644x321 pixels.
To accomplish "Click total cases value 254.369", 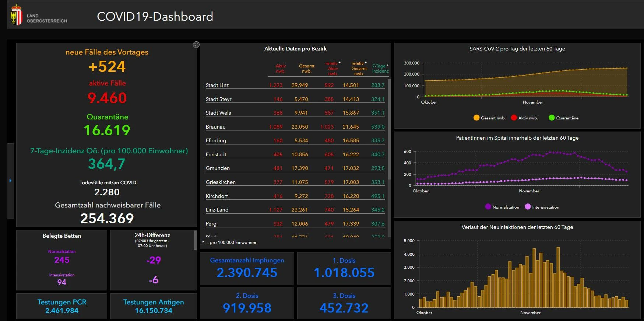I will 107,219.
